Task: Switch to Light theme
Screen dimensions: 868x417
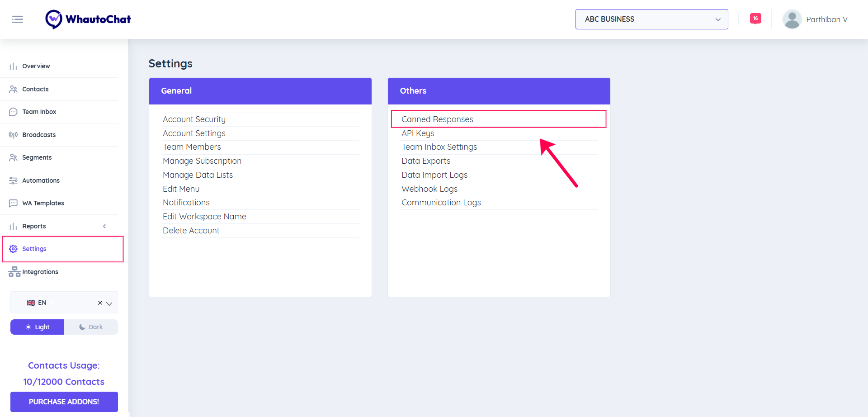Action: (37, 327)
